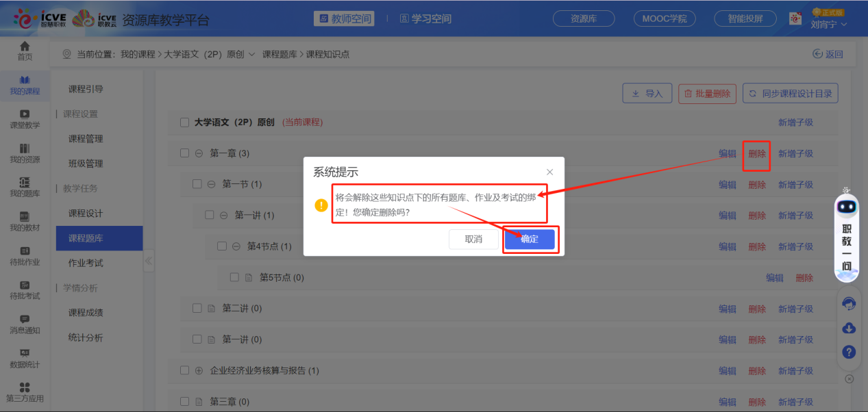Confirm deletion with the 确定 button
868x412 pixels.
(531, 240)
